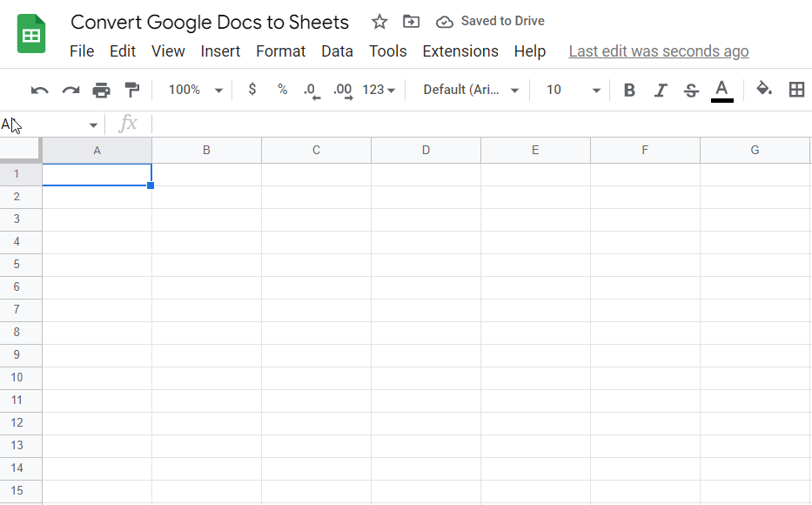The width and height of the screenshot is (812, 505).
Task: Undo the last action
Action: pyautogui.click(x=40, y=91)
